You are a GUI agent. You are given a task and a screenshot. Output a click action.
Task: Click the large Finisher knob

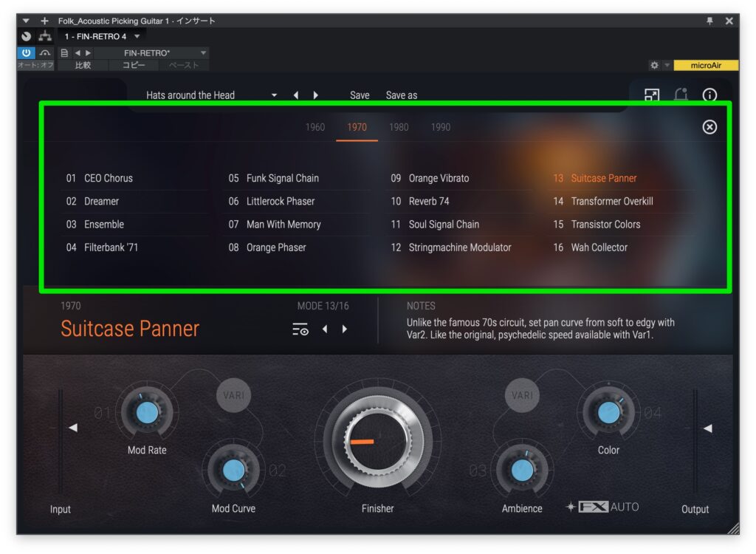pyautogui.click(x=377, y=441)
